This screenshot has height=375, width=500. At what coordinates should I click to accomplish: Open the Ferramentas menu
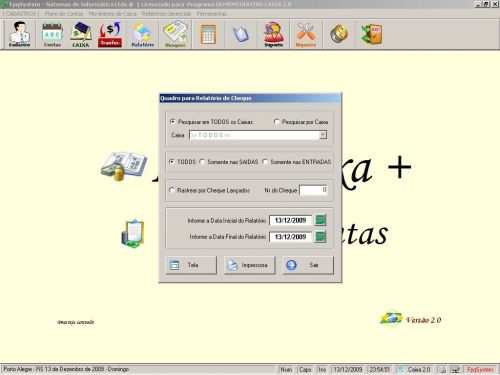[212, 14]
